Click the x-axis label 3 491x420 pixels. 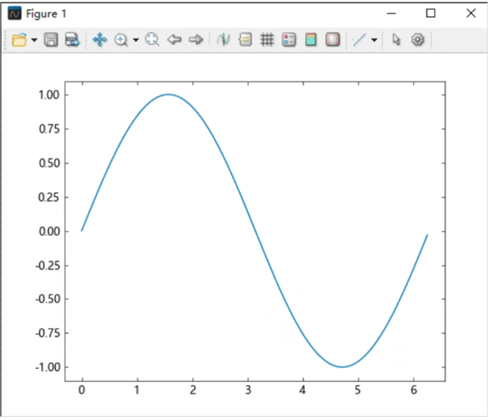pyautogui.click(x=248, y=390)
